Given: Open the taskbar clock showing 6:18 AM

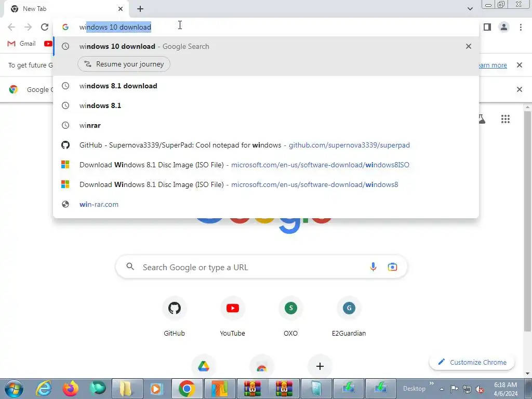Looking at the screenshot, I should pos(506,389).
